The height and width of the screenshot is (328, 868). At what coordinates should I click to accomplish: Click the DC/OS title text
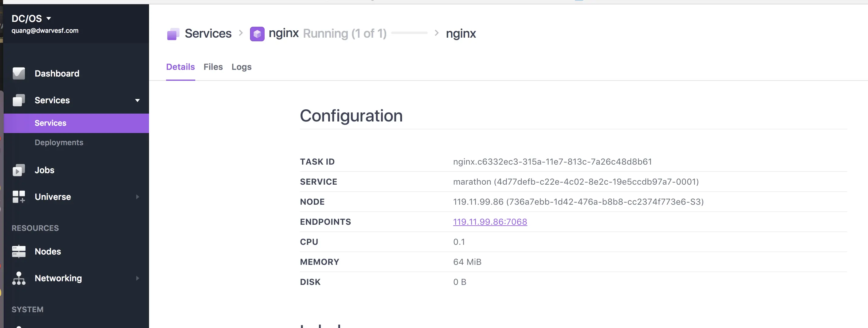click(x=27, y=19)
